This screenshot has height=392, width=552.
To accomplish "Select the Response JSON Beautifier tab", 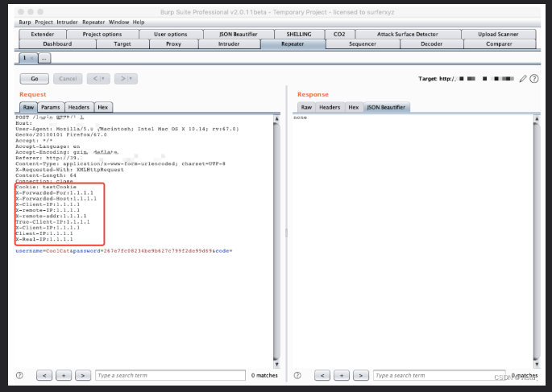I will pyautogui.click(x=386, y=107).
